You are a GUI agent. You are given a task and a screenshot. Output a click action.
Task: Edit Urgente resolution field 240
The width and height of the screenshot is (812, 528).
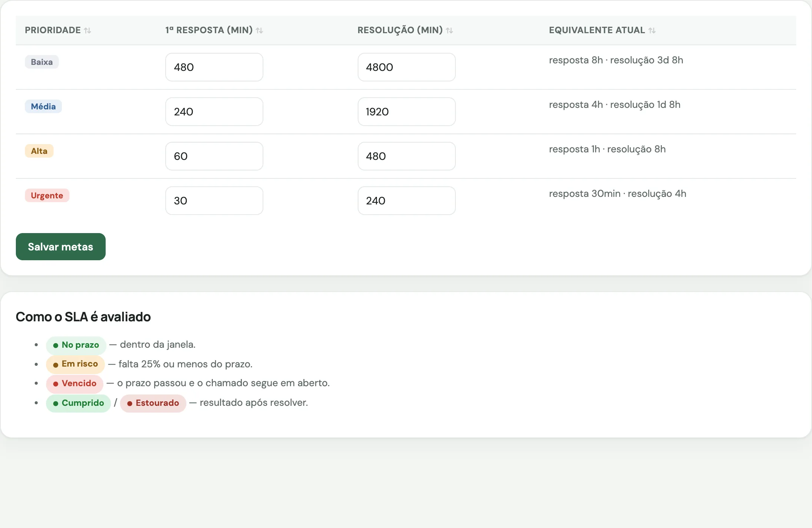(407, 201)
